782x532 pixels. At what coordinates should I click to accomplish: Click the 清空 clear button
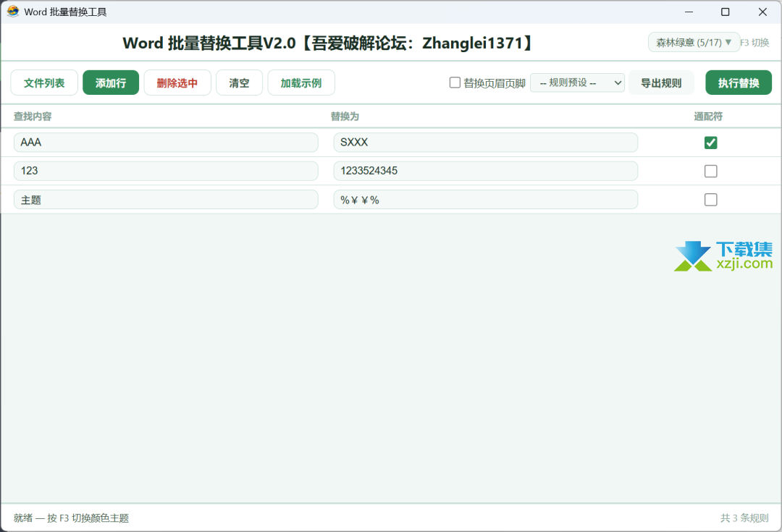tap(240, 83)
